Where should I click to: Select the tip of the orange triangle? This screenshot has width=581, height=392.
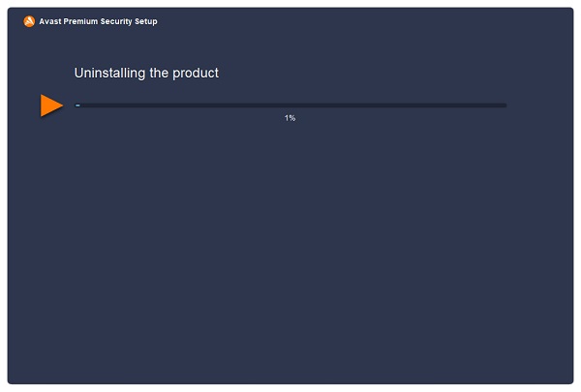(x=62, y=106)
